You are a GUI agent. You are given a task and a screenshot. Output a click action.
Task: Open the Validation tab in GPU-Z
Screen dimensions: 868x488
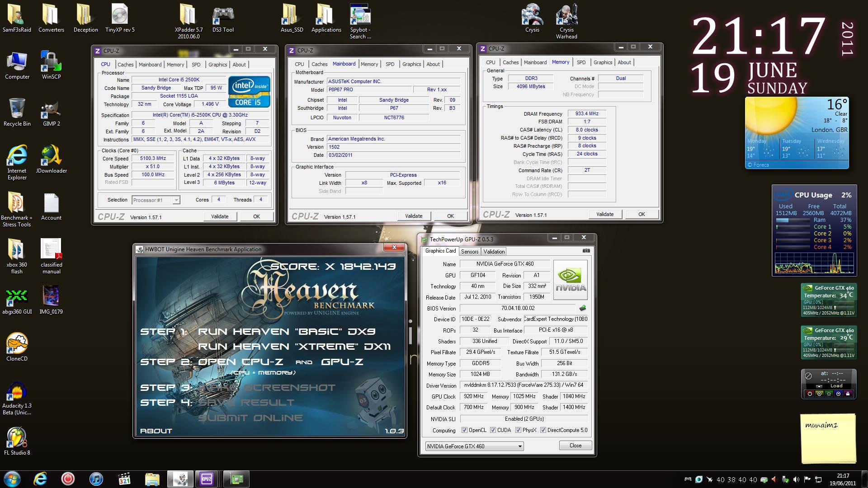[x=494, y=252]
